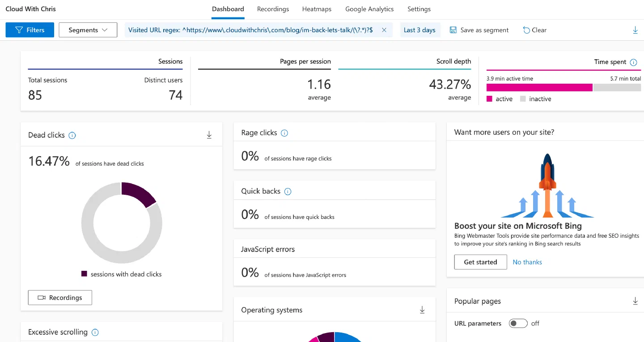The width and height of the screenshot is (644, 342).
Task: Click the Boost your site on Microsoft Bing heading
Action: pyautogui.click(x=518, y=226)
